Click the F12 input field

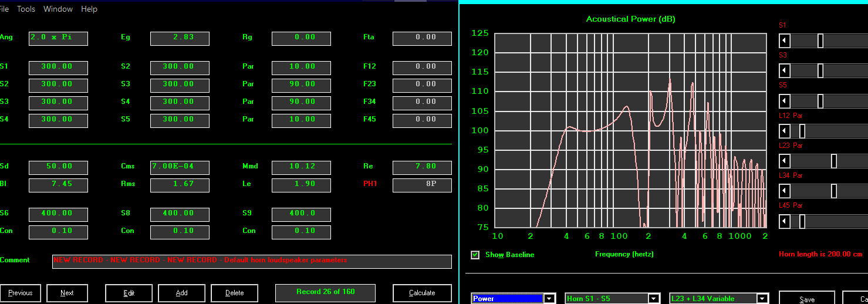click(422, 68)
